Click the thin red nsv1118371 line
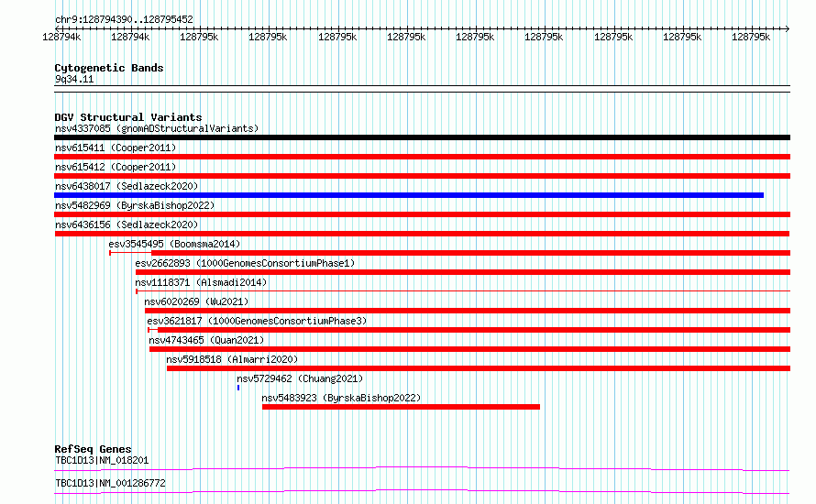Viewport: 816px width, 504px height. [463, 291]
